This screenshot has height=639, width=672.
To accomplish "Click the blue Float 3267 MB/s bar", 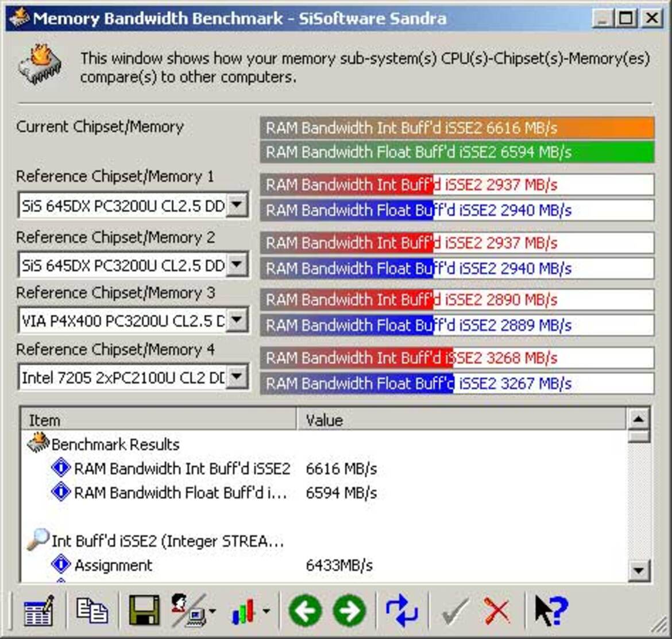I will point(457,384).
